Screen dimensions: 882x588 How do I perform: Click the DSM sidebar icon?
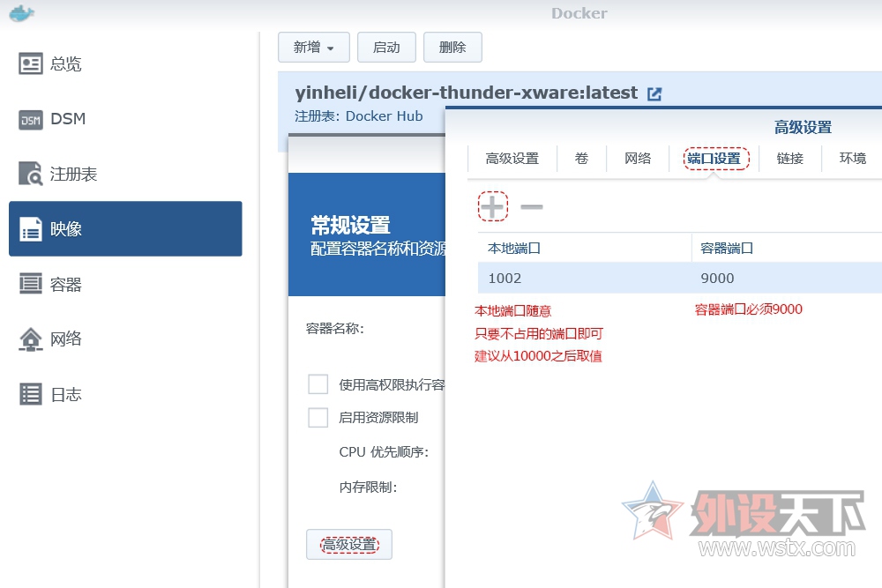pyautogui.click(x=30, y=119)
